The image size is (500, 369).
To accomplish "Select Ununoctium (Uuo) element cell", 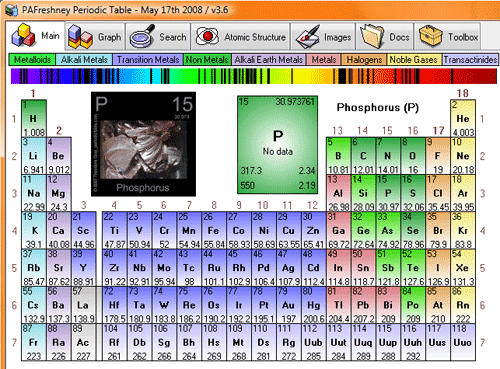I will [463, 342].
